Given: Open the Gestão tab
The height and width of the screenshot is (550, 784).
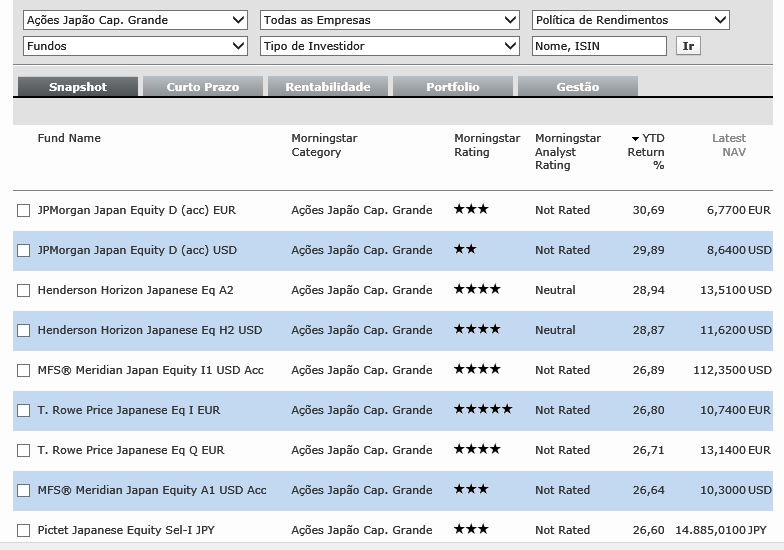Looking at the screenshot, I should 578,86.
